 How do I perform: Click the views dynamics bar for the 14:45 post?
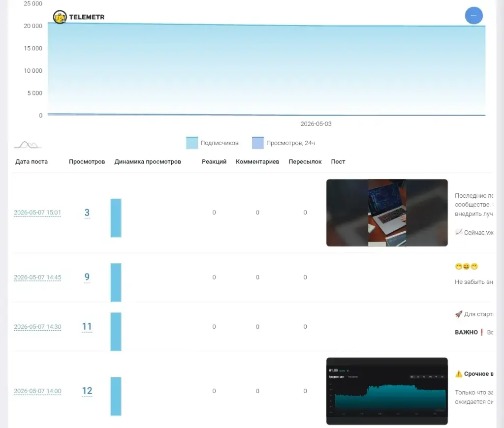pyautogui.click(x=116, y=282)
